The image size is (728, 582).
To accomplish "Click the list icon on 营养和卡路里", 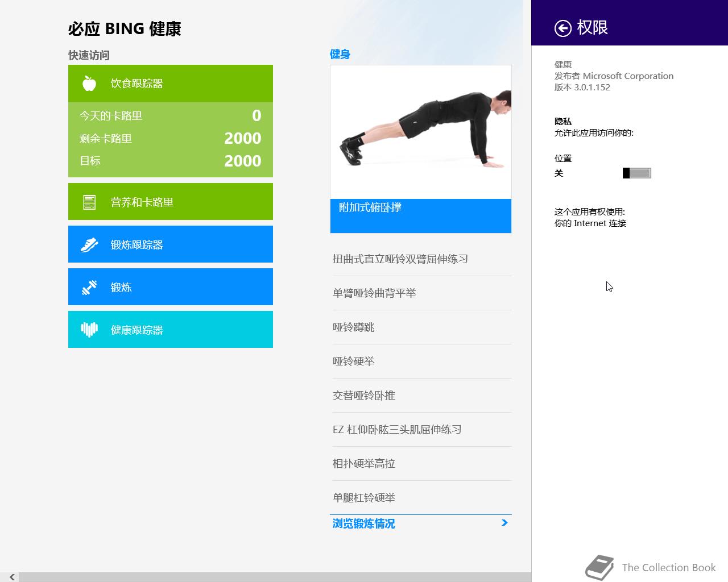I will coord(89,202).
